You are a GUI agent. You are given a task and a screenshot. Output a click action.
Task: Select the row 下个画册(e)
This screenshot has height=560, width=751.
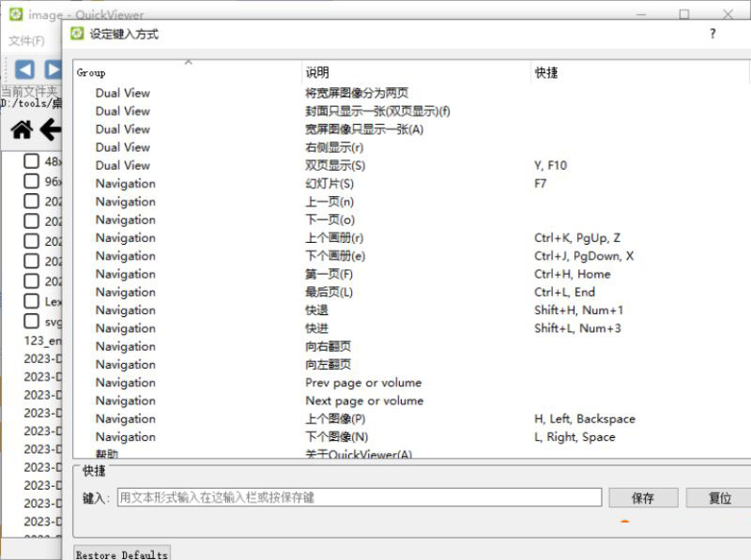pos(412,256)
